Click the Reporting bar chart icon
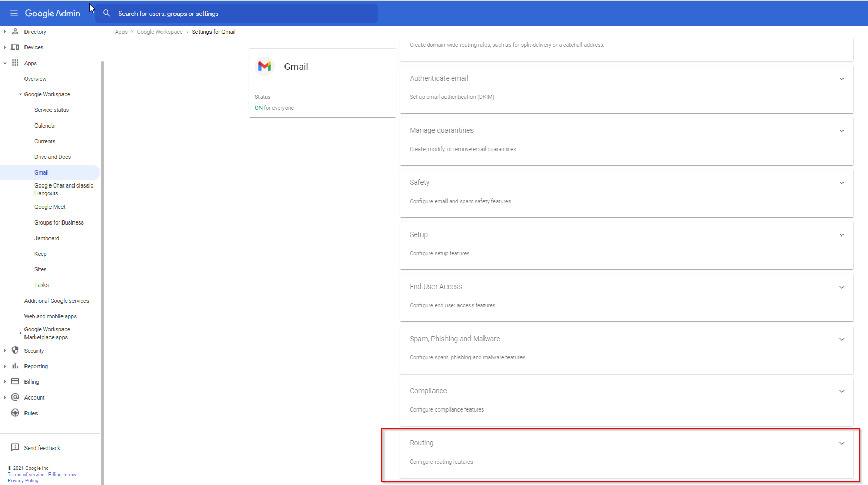 [15, 366]
